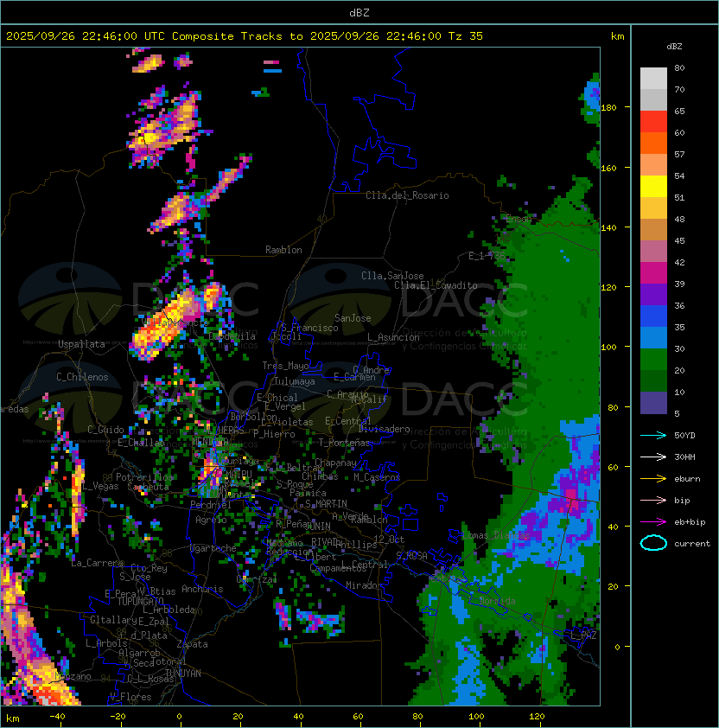Click the '-20' tick on the horizontal axis
Screen dimensions: 719x728
coord(118,717)
